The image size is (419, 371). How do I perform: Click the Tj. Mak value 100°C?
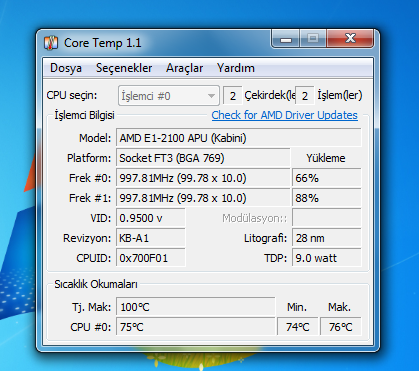tap(196, 307)
